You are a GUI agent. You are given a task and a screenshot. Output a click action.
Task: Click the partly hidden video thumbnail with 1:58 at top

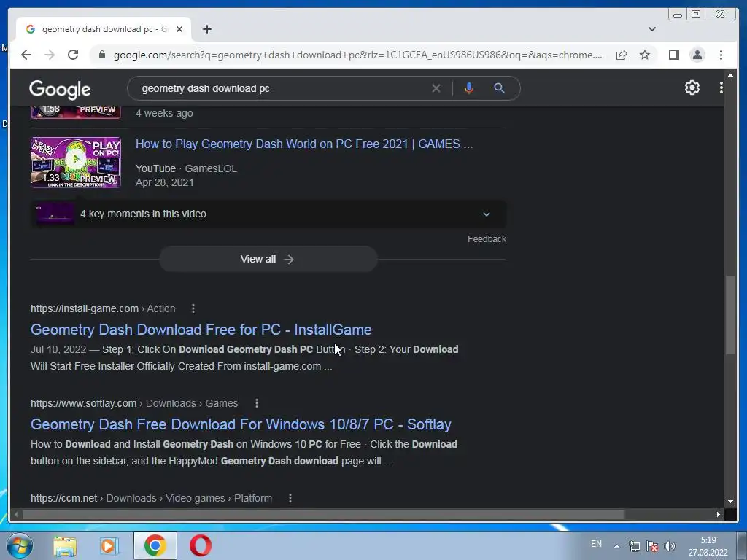click(x=76, y=112)
